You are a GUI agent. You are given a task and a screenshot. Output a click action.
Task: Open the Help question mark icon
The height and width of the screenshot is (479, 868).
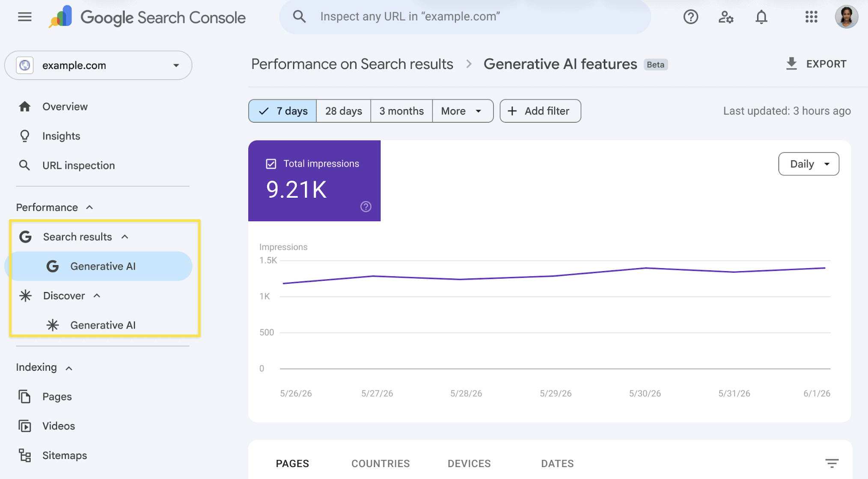point(690,17)
